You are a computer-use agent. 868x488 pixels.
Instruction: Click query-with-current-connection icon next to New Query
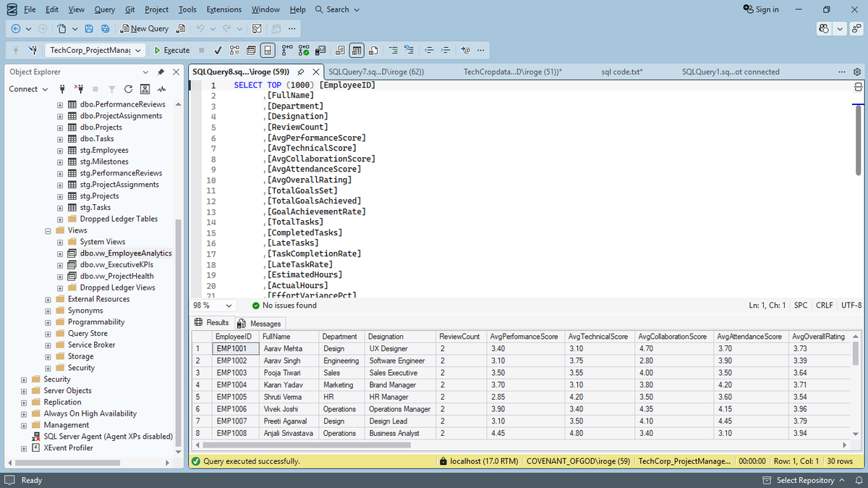click(180, 29)
